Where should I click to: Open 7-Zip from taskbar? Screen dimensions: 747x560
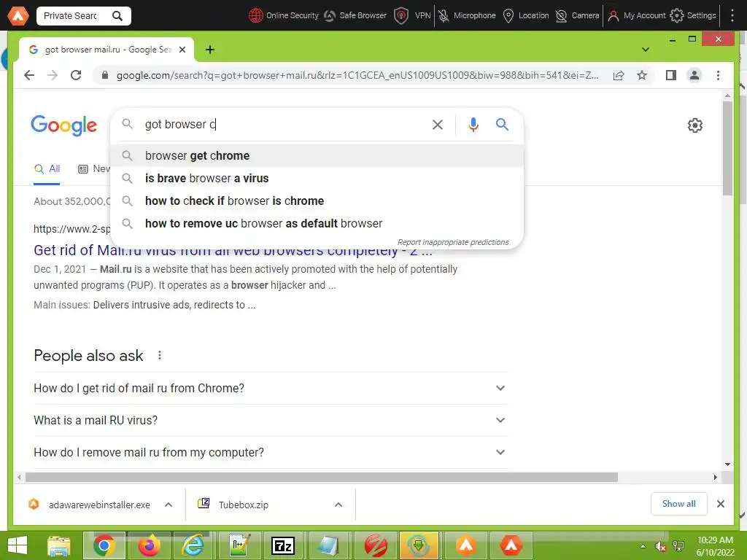(x=283, y=545)
